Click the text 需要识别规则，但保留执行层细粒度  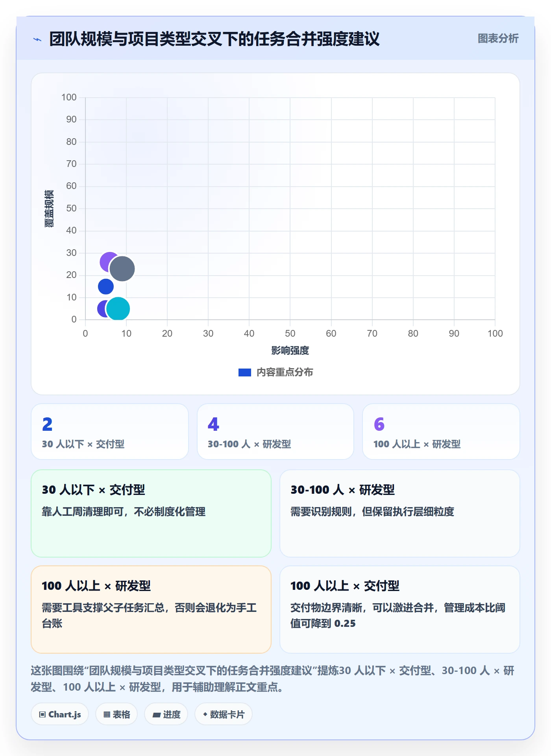coord(372,511)
